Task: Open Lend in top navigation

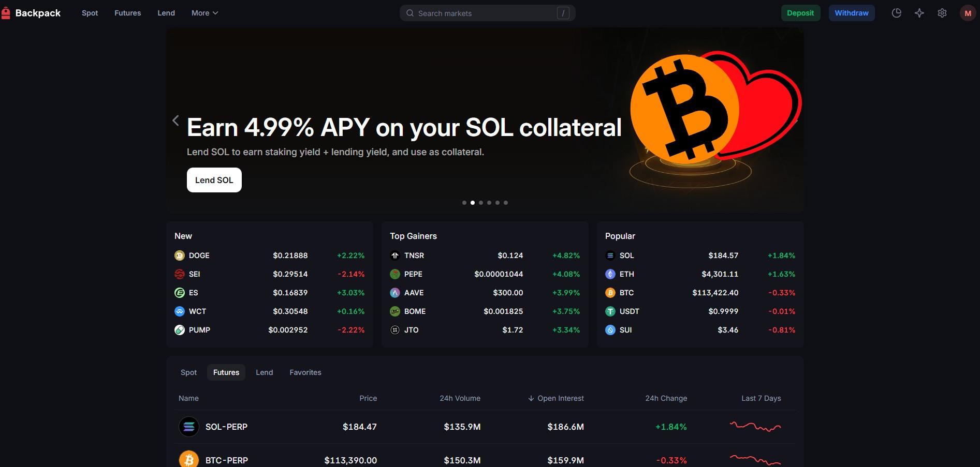Action: click(166, 13)
